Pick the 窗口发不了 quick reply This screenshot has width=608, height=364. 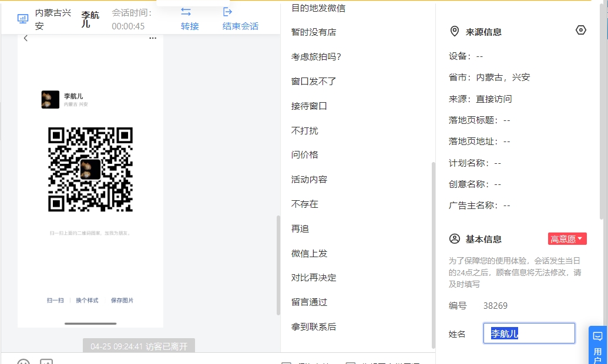coord(314,82)
